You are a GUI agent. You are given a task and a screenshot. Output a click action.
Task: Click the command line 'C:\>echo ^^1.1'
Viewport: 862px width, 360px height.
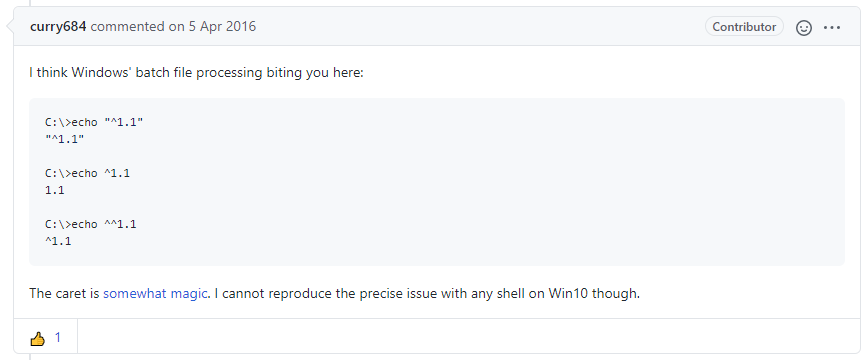(91, 224)
